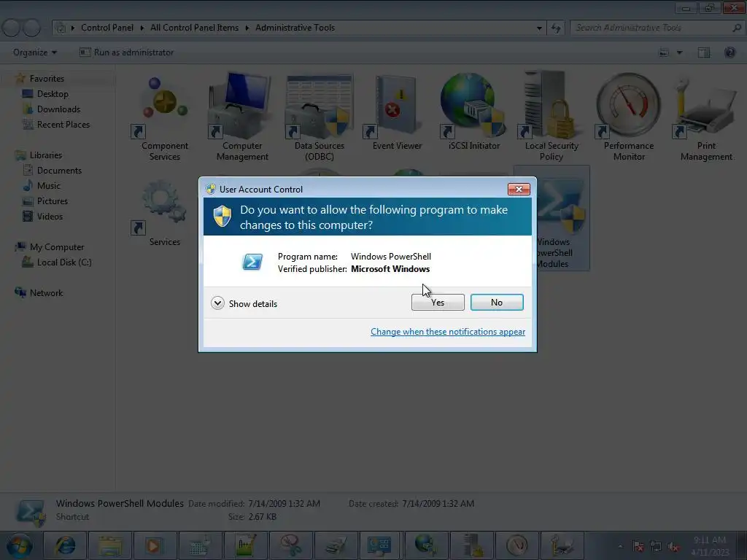This screenshot has height=560, width=747.
Task: Open iSCSI Initiator shortcut
Action: pos(474,112)
